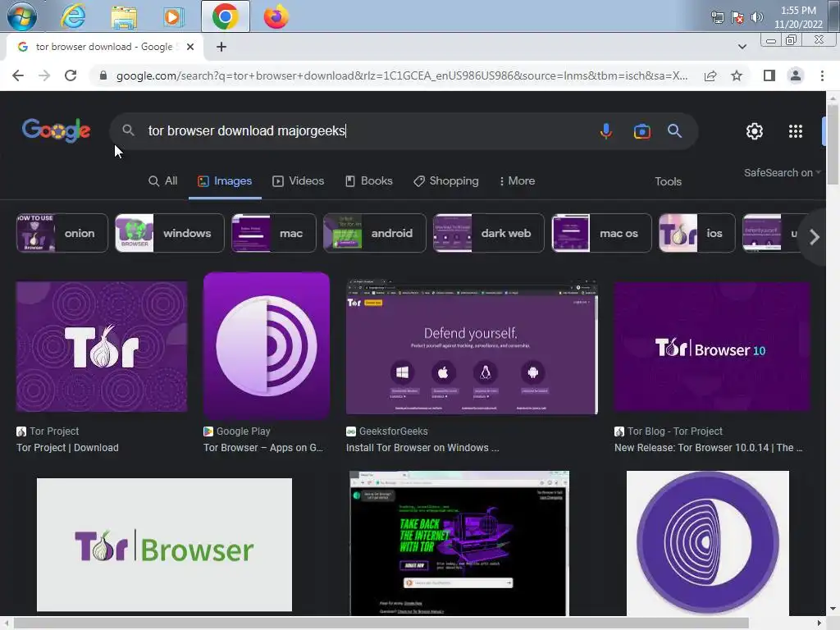This screenshot has width=840, height=630.
Task: Filter images by the onion chip
Action: click(62, 233)
